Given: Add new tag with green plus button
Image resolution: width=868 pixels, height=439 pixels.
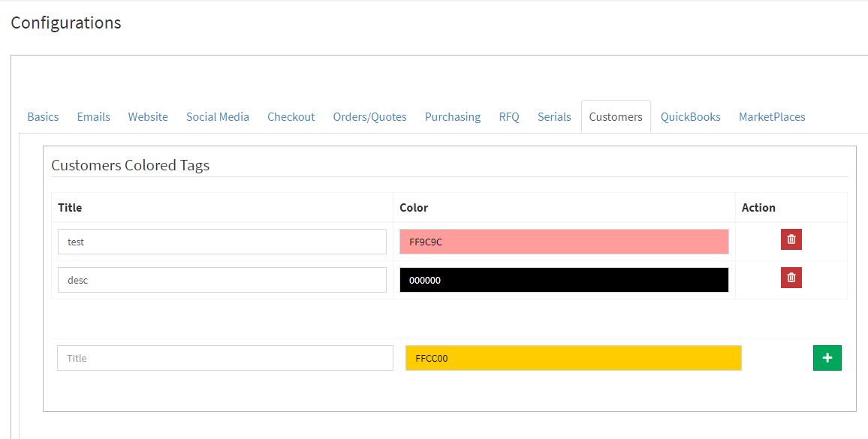Looking at the screenshot, I should coord(827,358).
